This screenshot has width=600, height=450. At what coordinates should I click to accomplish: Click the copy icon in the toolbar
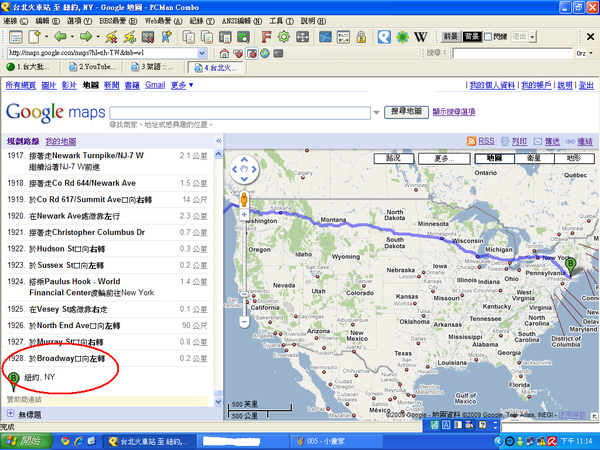(189, 37)
